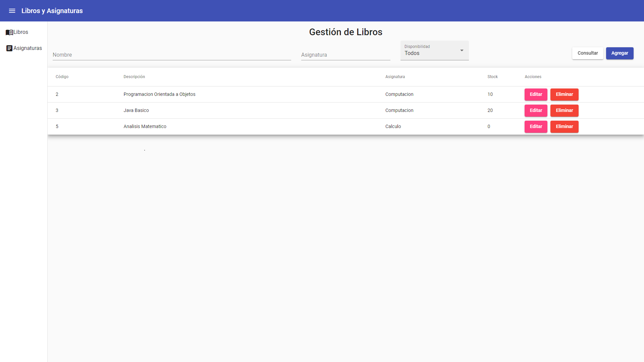This screenshot has height=362, width=644.
Task: Open the navigation hamburger menu
Action: [12, 10]
